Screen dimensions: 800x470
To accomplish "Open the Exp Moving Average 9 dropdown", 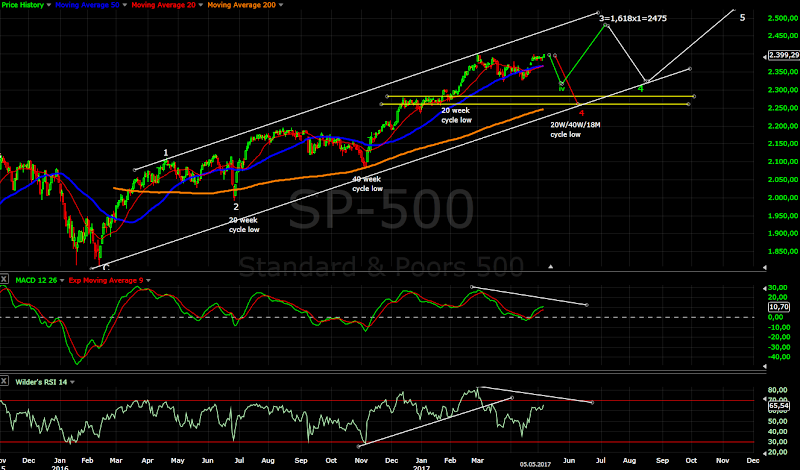I will 148,280.
